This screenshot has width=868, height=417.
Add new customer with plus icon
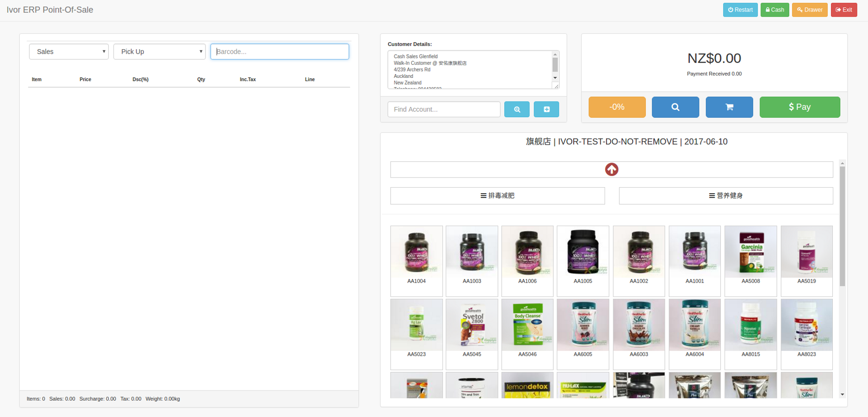click(546, 109)
